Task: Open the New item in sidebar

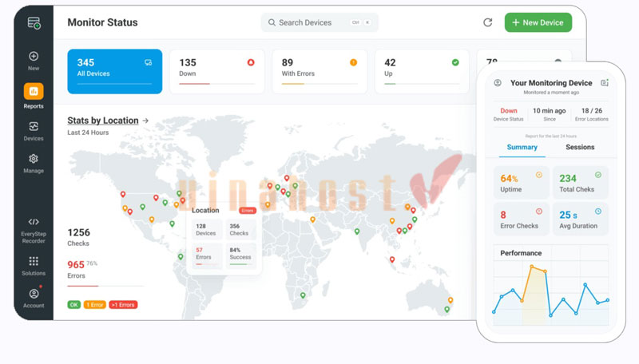Action: pos(34,61)
